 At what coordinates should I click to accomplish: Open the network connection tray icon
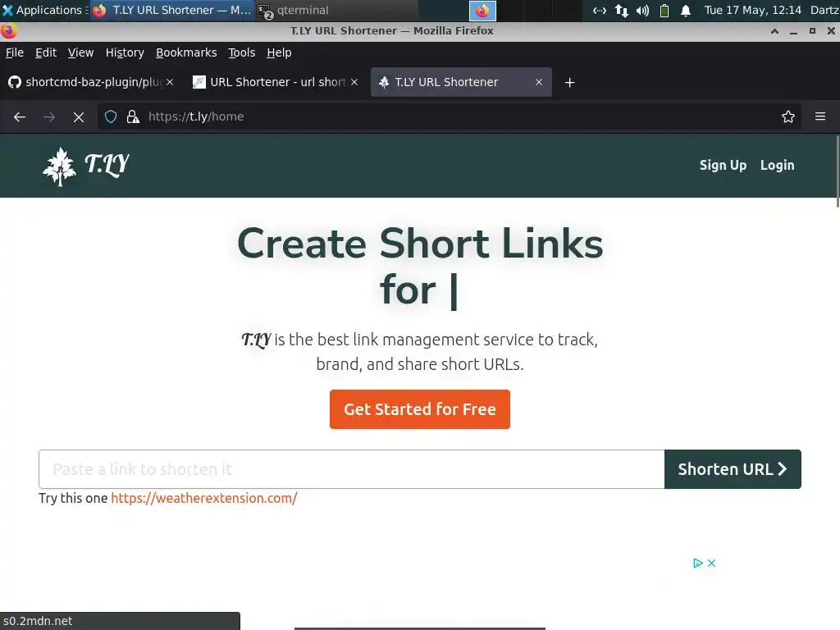click(599, 10)
